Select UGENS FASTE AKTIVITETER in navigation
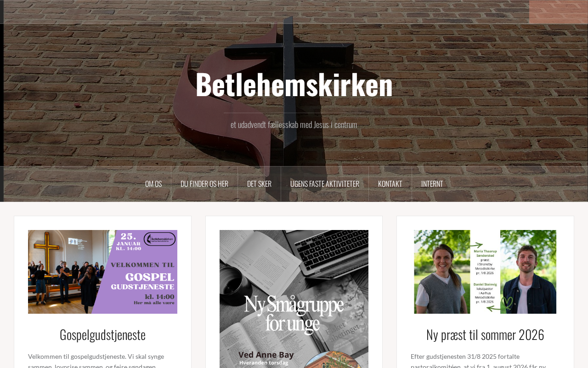588x368 pixels. (x=325, y=184)
